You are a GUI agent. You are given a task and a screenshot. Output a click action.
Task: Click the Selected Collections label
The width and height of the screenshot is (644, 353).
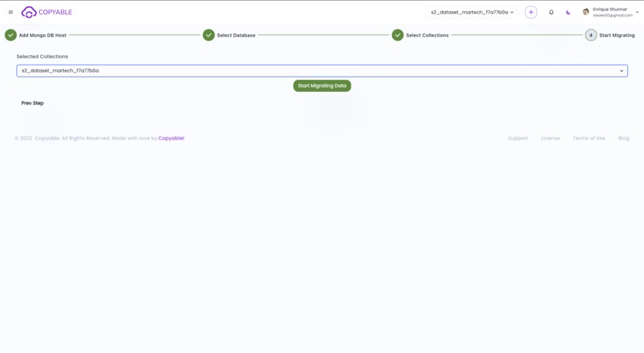[x=42, y=57]
